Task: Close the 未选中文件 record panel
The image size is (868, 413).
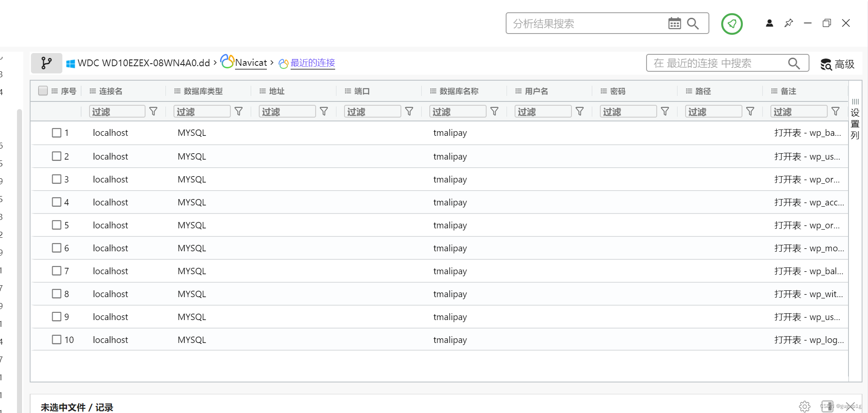Action: 850,406
